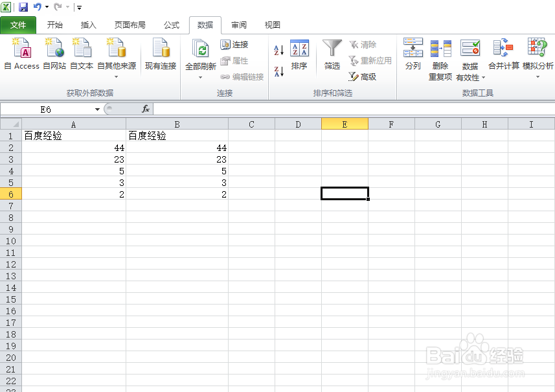555x392 pixels.
Task: Switch to the Insert (插入) tab
Action: coord(88,25)
